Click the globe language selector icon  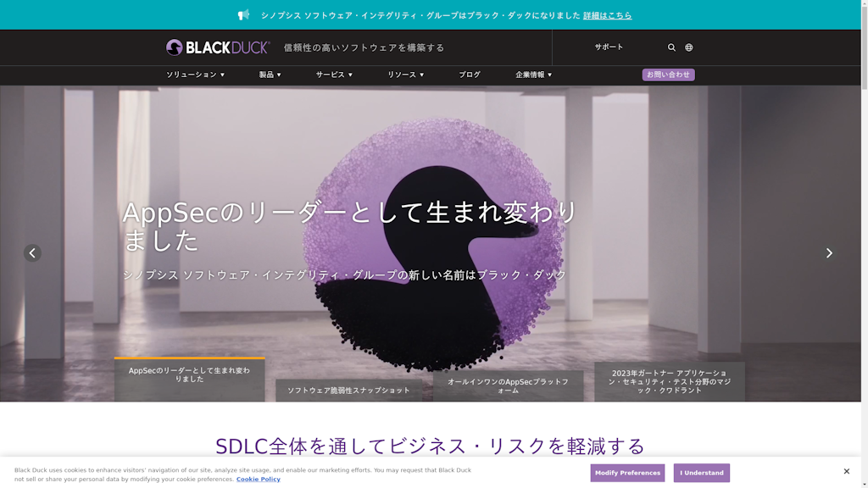[x=688, y=47]
